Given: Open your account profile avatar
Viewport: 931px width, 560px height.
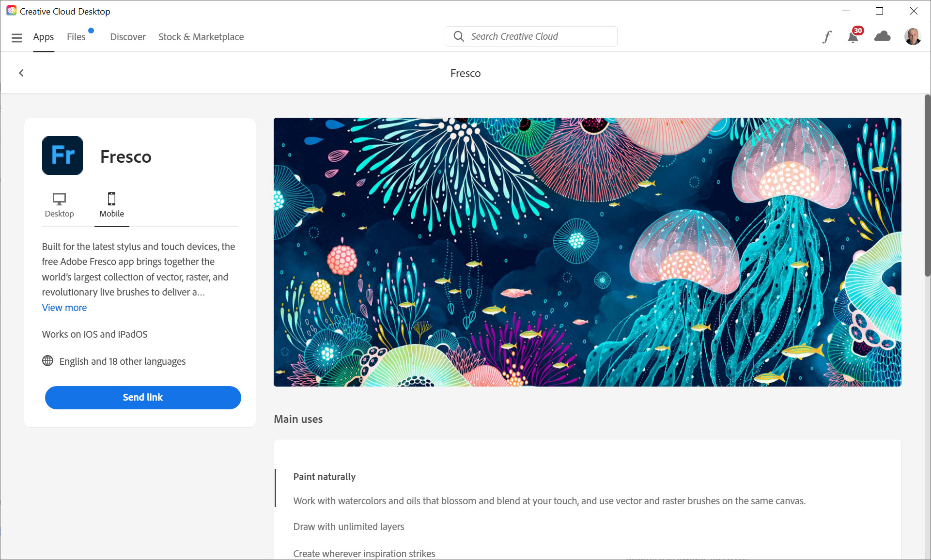Looking at the screenshot, I should pyautogui.click(x=913, y=36).
